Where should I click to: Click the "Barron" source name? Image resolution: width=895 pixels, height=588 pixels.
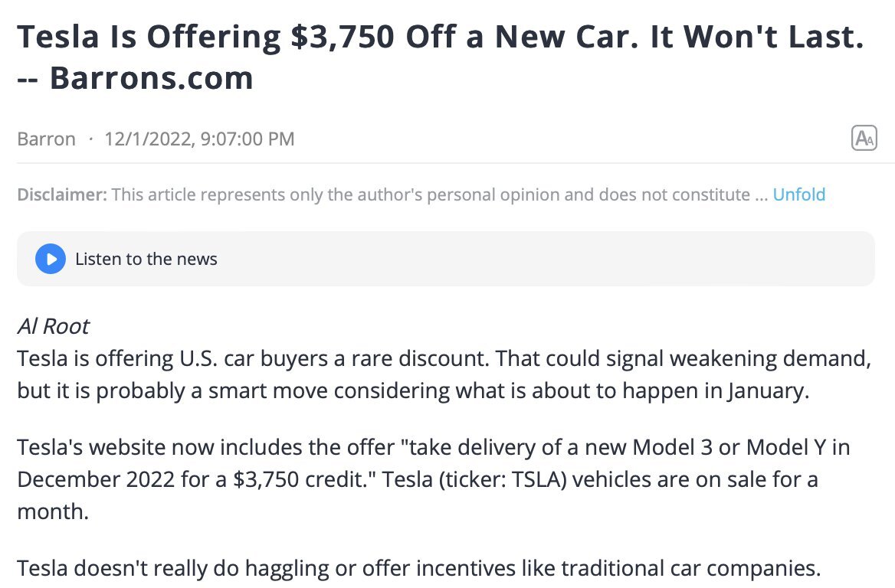point(46,139)
